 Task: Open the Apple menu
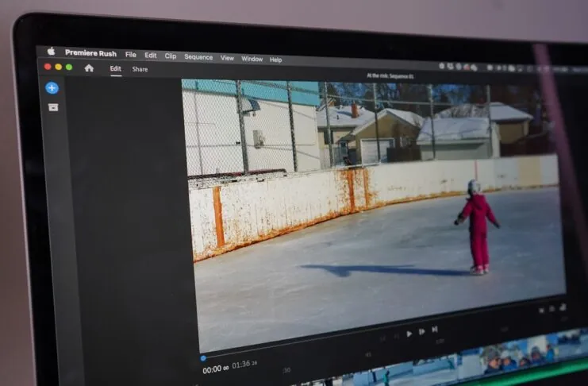pyautogui.click(x=52, y=51)
